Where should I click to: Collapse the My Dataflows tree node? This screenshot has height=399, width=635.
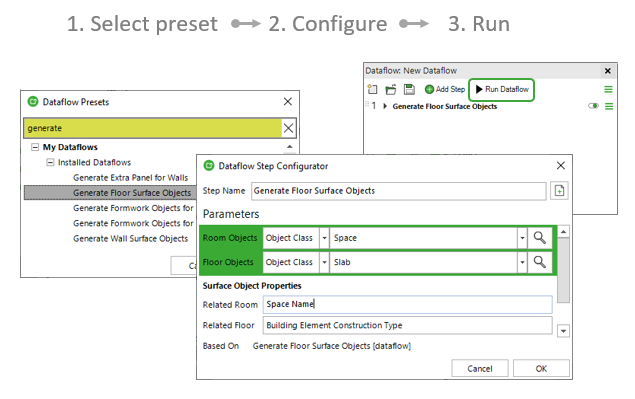coord(35,147)
